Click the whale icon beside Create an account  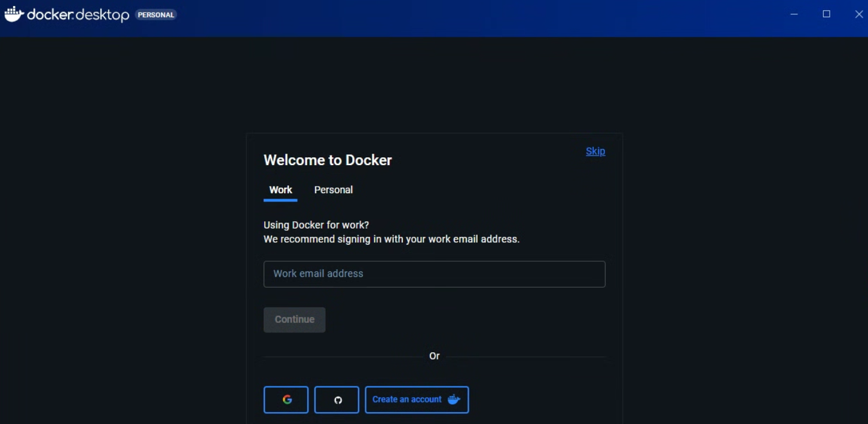[x=454, y=399]
